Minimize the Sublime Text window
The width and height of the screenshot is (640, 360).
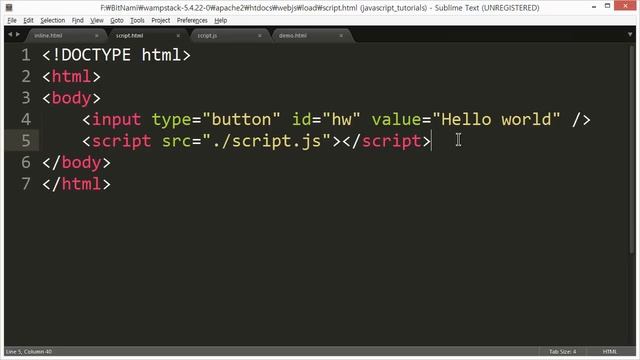pyautogui.click(x=594, y=7)
